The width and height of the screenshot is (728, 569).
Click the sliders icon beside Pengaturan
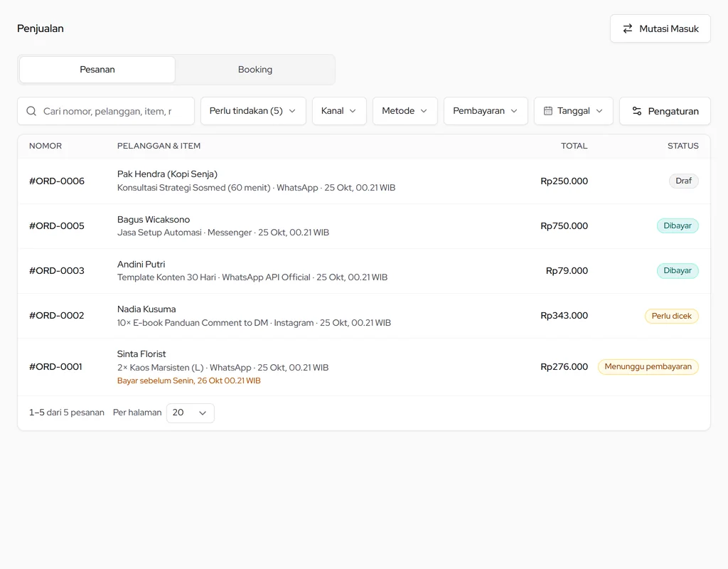[x=637, y=111]
